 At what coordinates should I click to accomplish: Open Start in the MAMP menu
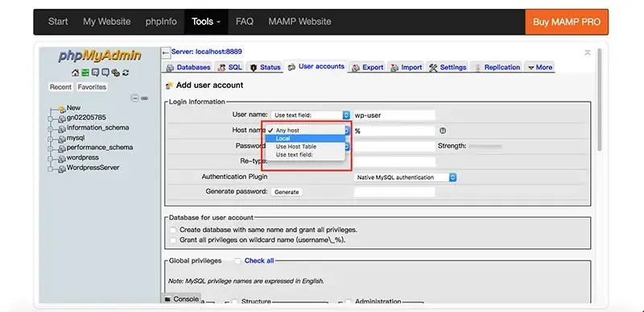click(x=58, y=22)
